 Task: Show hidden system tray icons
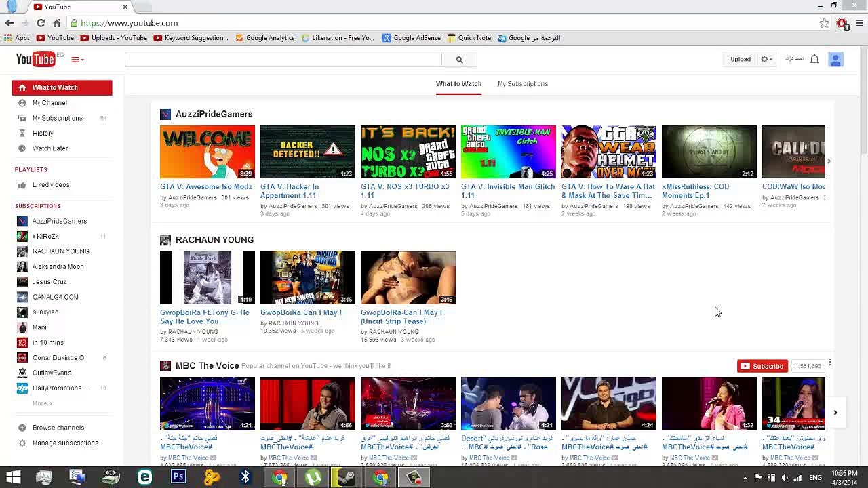pos(745,478)
